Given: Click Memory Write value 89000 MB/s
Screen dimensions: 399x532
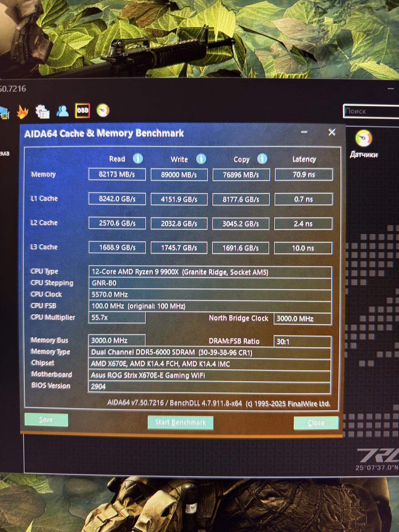Looking at the screenshot, I should click(x=179, y=175).
